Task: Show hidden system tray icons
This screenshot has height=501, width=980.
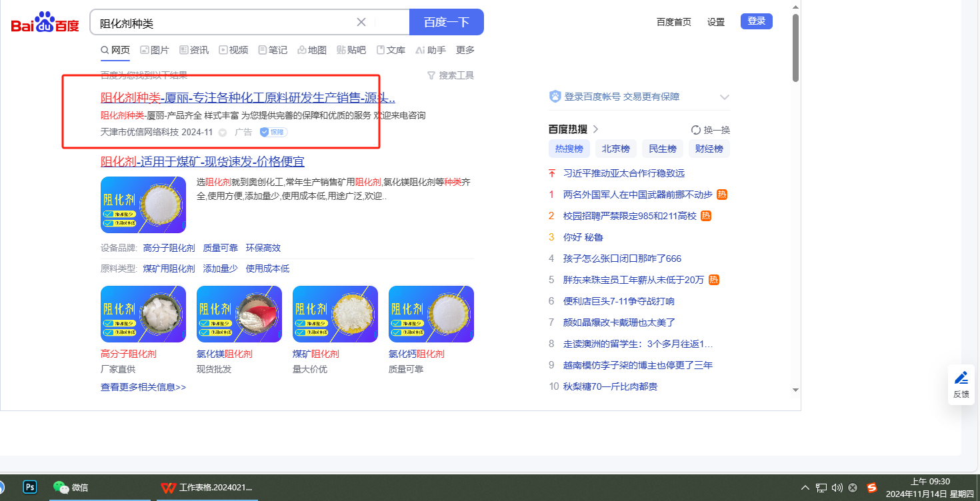Action: click(x=805, y=488)
